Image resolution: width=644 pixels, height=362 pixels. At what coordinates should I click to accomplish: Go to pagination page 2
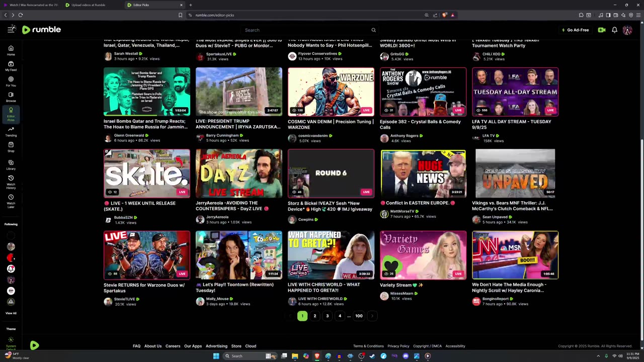(x=315, y=316)
